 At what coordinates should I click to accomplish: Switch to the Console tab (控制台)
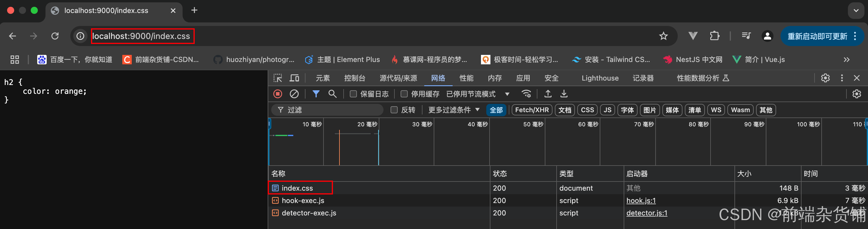coord(355,78)
